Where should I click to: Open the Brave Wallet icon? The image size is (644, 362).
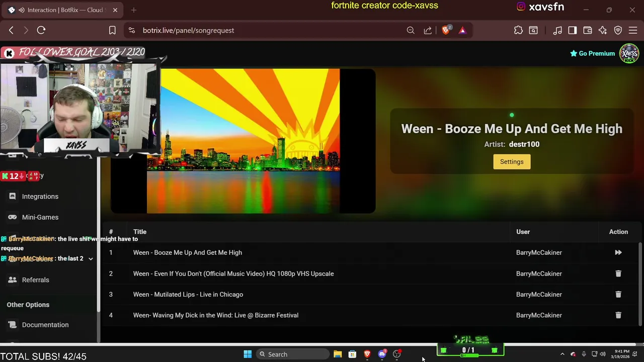[x=588, y=30]
